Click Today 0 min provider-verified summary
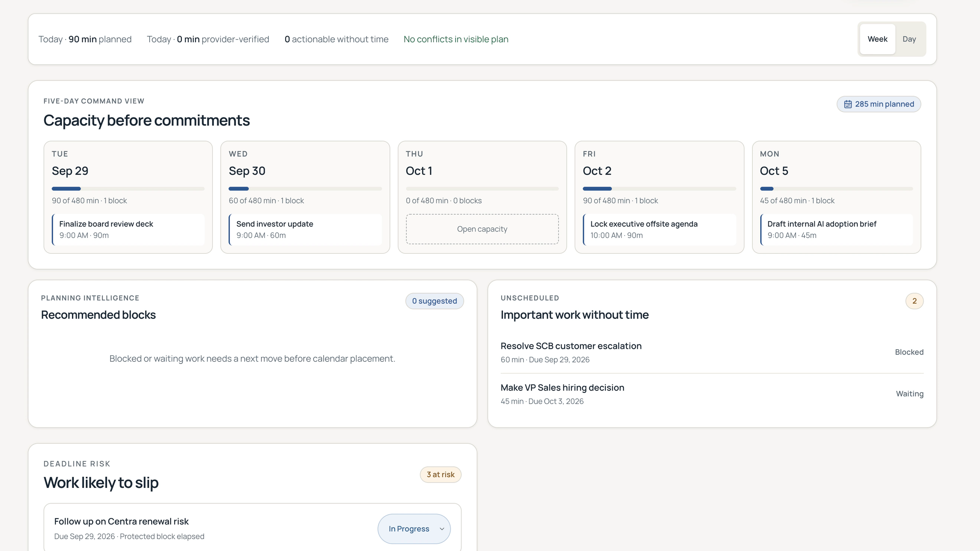 click(208, 39)
